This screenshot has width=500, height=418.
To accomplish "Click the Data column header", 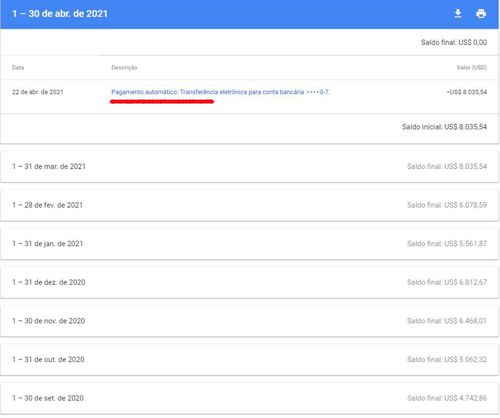I will [18, 68].
